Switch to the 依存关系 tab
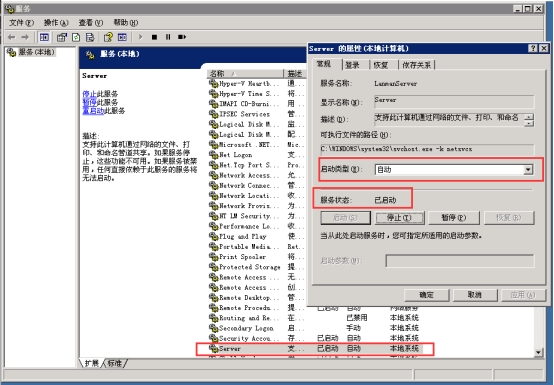Screen dimensions: 554x385 click(x=417, y=65)
